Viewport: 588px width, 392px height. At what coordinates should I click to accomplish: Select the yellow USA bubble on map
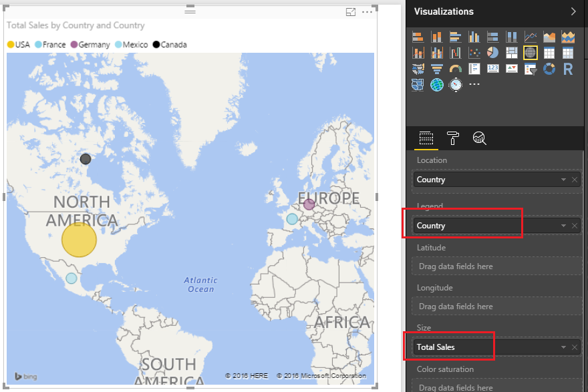pyautogui.click(x=79, y=240)
